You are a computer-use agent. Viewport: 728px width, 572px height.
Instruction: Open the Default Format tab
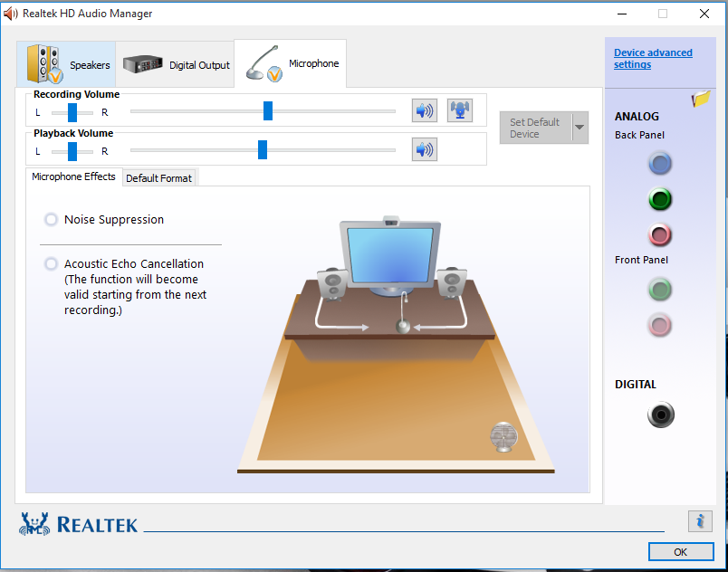(x=158, y=178)
